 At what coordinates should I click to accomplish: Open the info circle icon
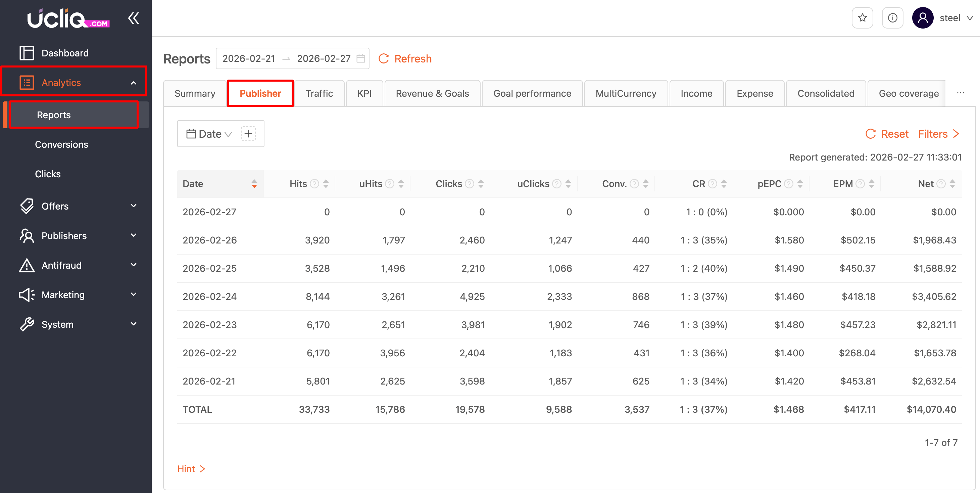coord(892,18)
